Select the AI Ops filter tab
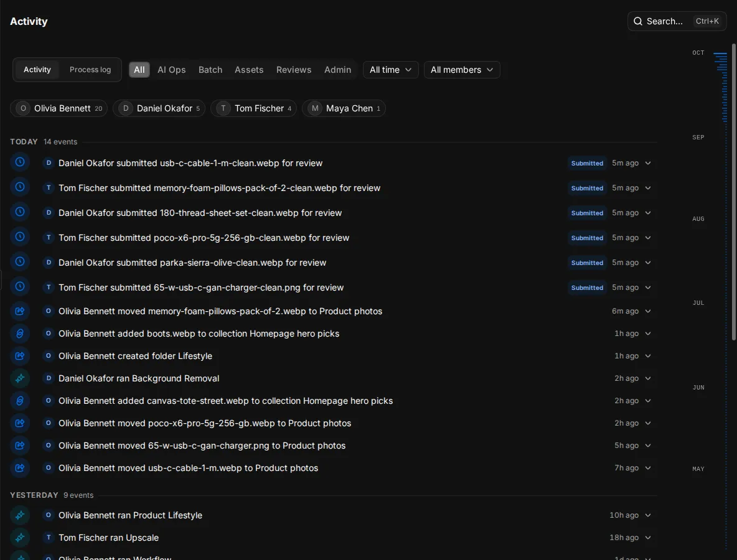 [x=172, y=70]
